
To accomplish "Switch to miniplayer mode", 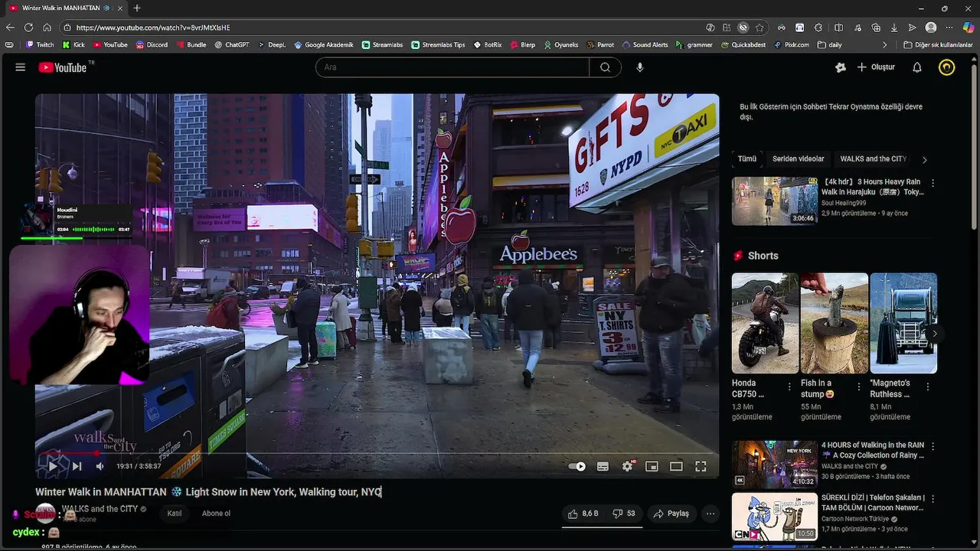I will click(652, 466).
